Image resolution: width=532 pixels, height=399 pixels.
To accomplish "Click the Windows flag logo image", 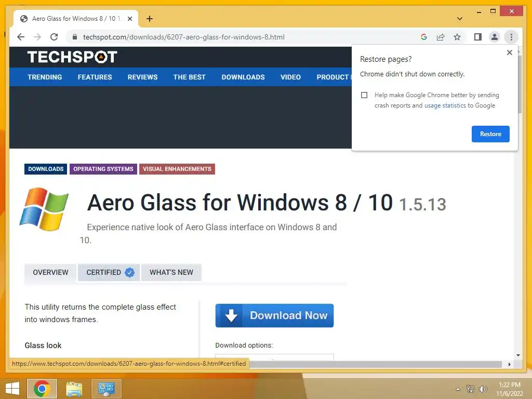I will (44, 209).
